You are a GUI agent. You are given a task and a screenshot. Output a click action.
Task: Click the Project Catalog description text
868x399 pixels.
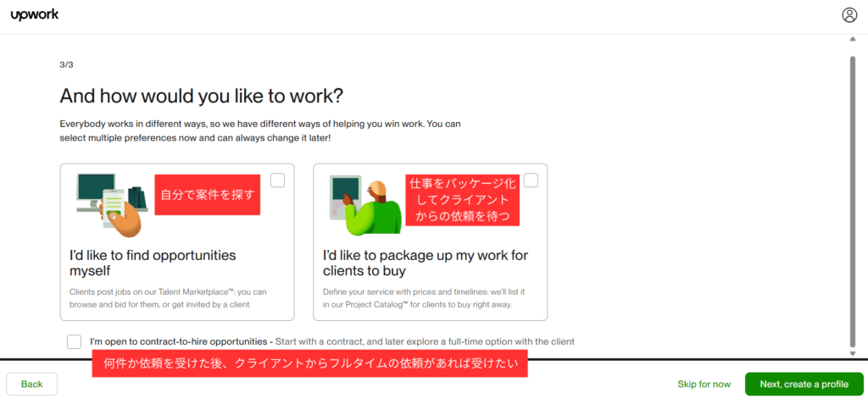pyautogui.click(x=424, y=297)
